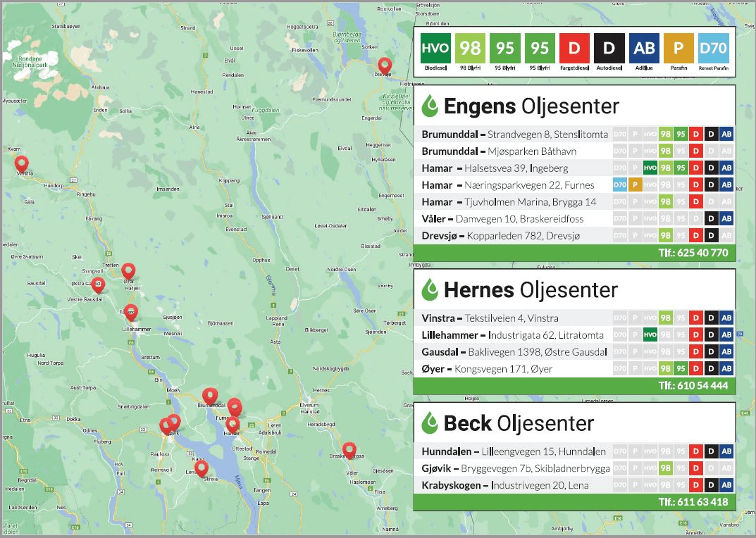Click HVO icon in Lillehammer Industrigata row
Viewport: 756px width, 538px height.
(x=650, y=334)
